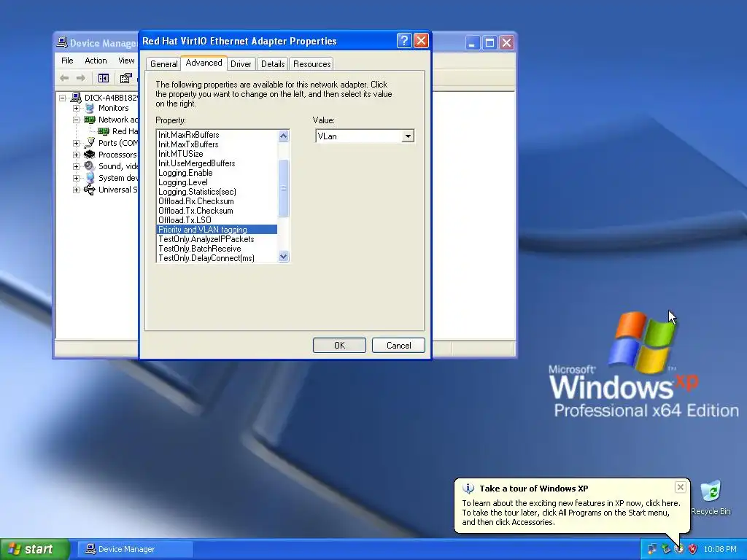Click the network connection tray icon
747x560 pixels.
[x=652, y=549]
